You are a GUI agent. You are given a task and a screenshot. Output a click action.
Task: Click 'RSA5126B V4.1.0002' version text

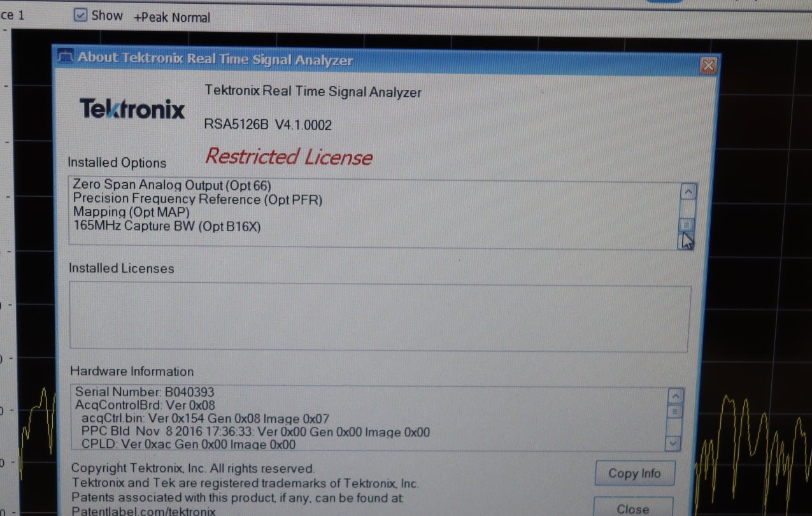pos(267,125)
